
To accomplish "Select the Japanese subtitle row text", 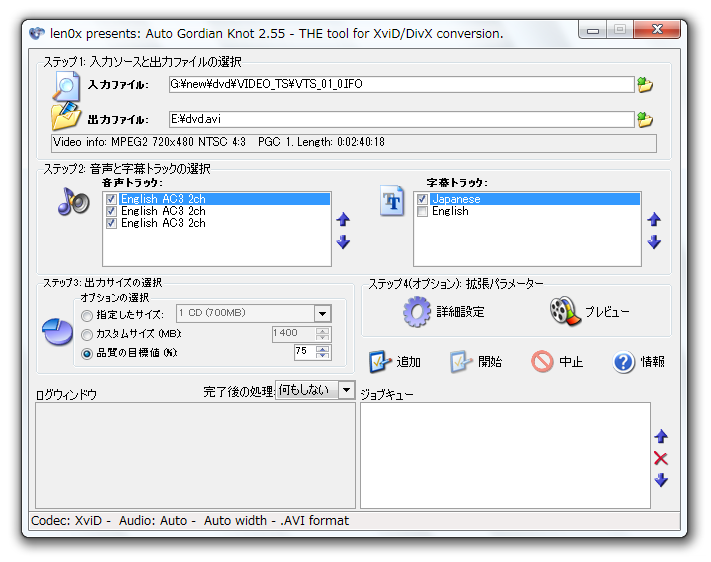I will tap(456, 199).
